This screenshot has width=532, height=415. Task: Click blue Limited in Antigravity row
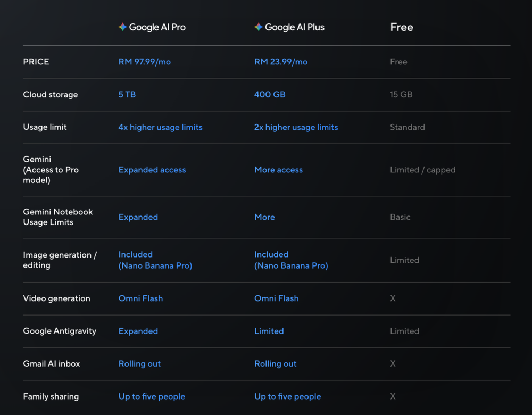[x=269, y=331]
